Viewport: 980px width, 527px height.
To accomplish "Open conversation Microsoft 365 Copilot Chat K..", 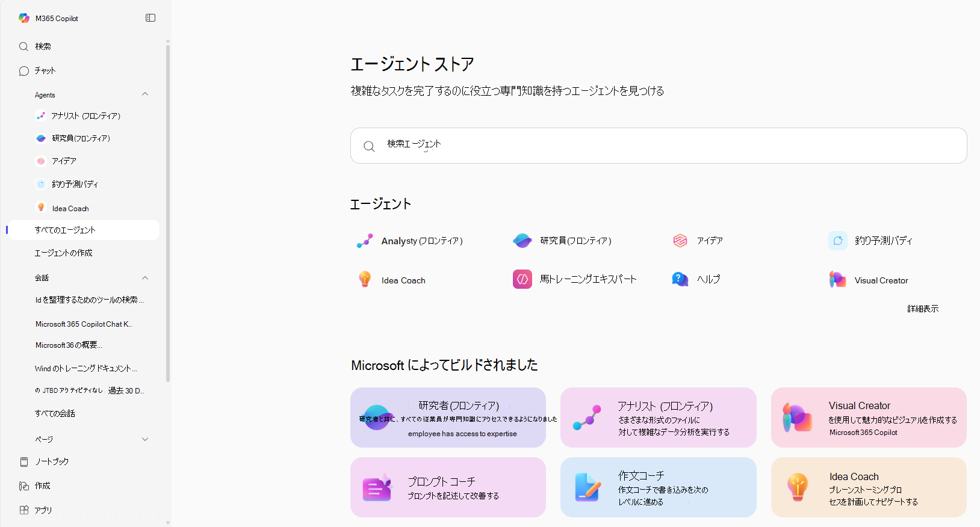I will click(x=83, y=324).
